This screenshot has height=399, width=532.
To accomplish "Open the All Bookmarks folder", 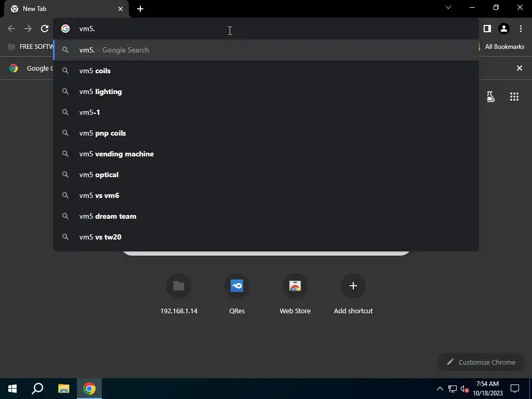I will 504,47.
